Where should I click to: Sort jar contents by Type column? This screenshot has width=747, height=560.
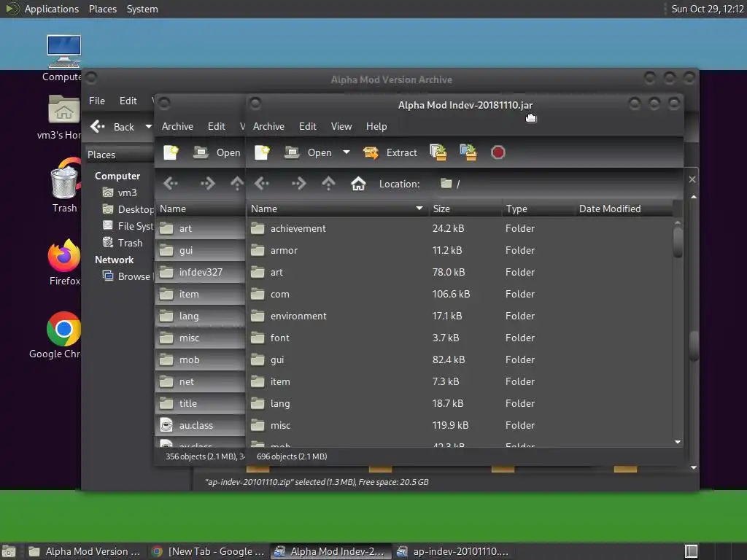point(538,209)
